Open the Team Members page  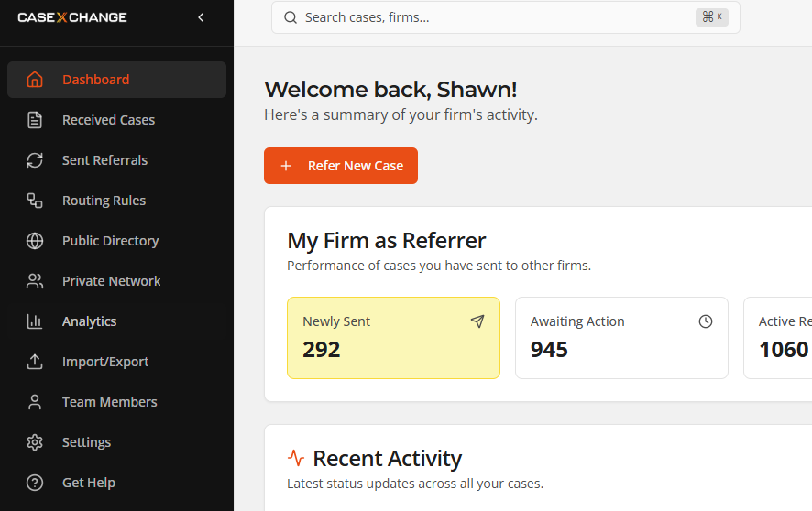109,402
